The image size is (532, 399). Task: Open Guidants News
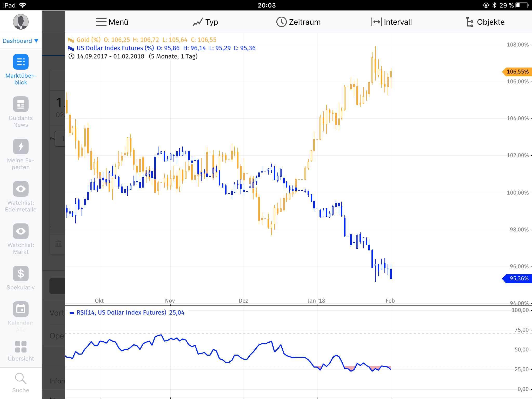(21, 112)
